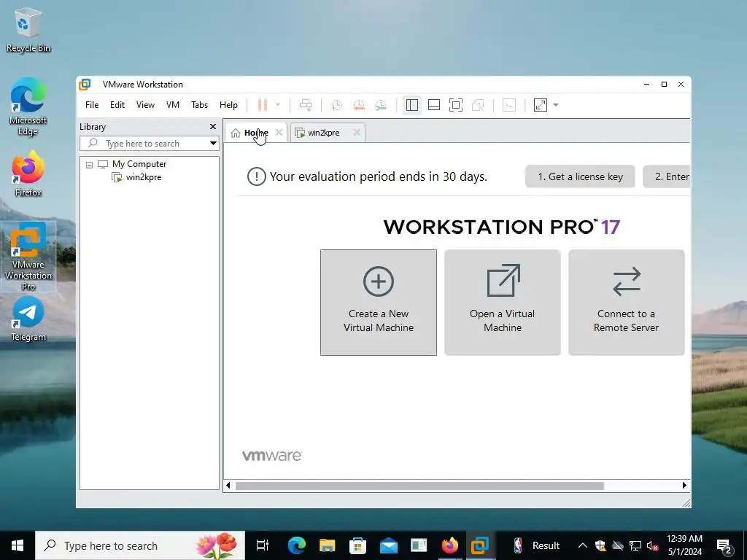Close the win2kpre tab

[356, 133]
